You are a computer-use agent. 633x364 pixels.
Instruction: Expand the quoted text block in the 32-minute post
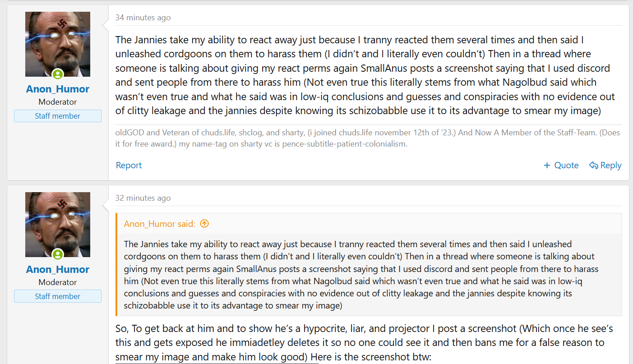(x=369, y=275)
